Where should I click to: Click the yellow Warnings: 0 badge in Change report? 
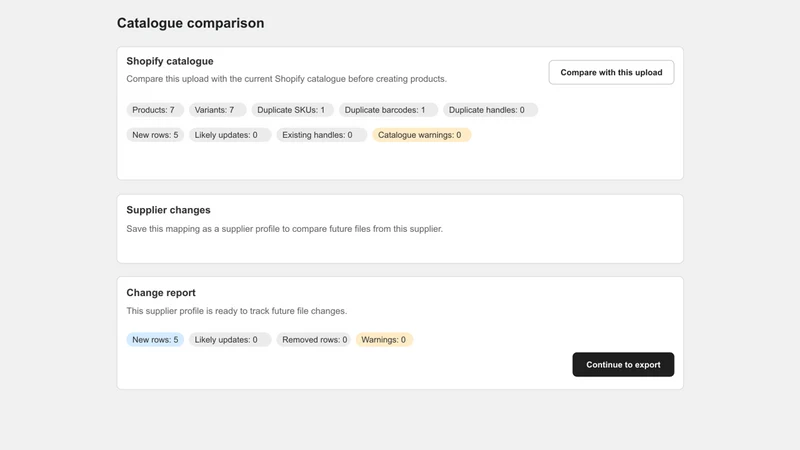coord(384,339)
